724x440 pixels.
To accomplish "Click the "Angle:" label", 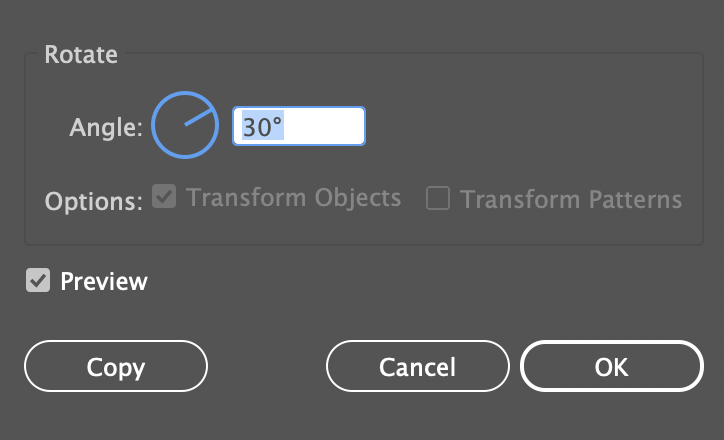I will pos(106,127).
